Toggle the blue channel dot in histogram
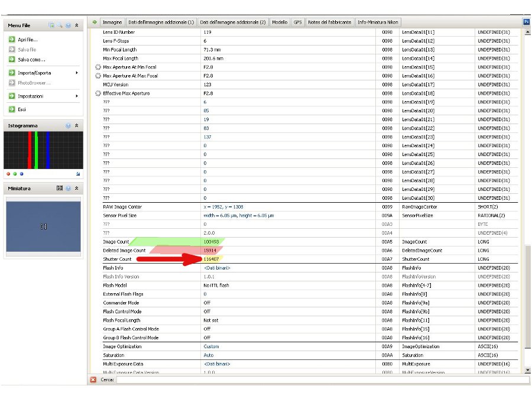Viewport: 532px width, 399px height. [21, 174]
